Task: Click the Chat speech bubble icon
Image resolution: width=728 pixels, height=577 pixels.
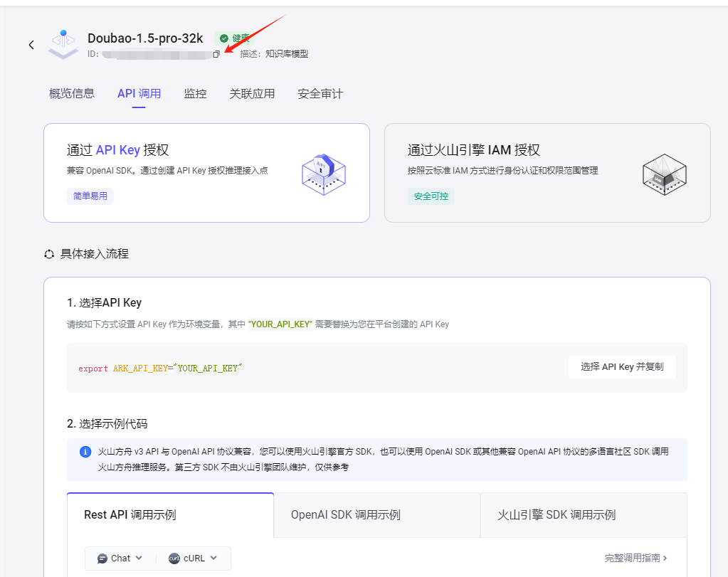Action: 102,559
